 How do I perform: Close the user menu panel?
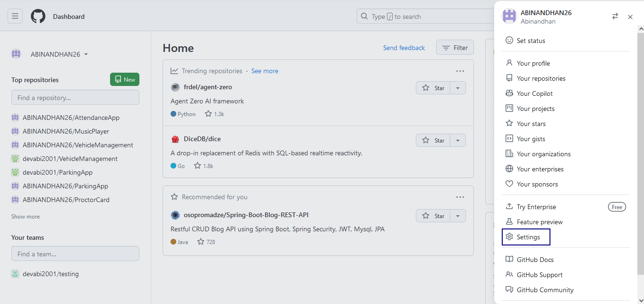point(630,17)
